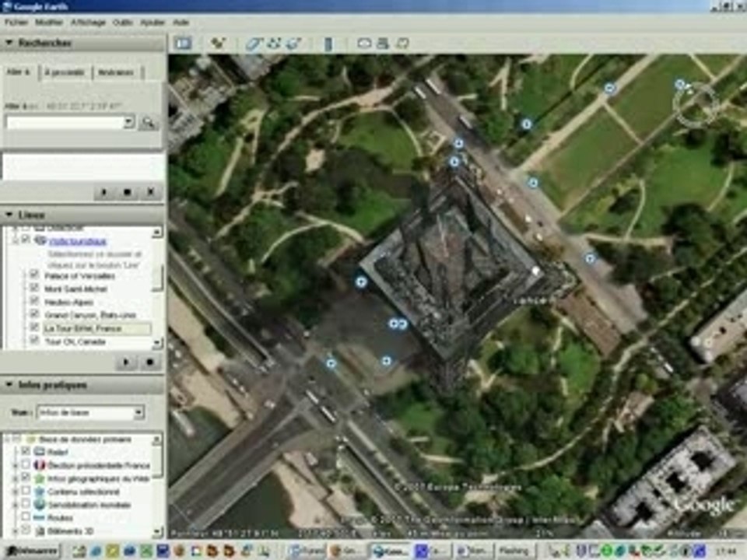Open the Vue dropdown list
This screenshot has width=747, height=560.
[x=139, y=412]
